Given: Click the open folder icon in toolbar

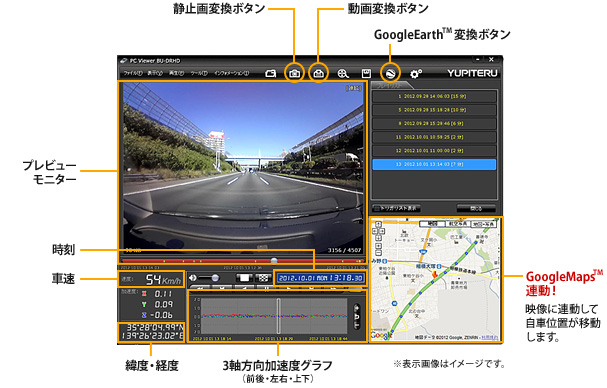Looking at the screenshot, I should pos(271,74).
